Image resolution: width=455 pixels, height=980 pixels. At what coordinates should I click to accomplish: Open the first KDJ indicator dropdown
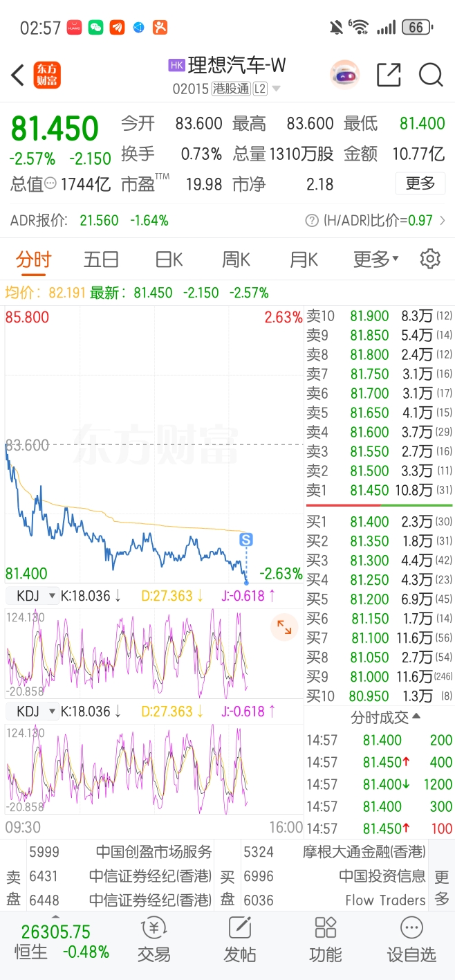point(32,595)
